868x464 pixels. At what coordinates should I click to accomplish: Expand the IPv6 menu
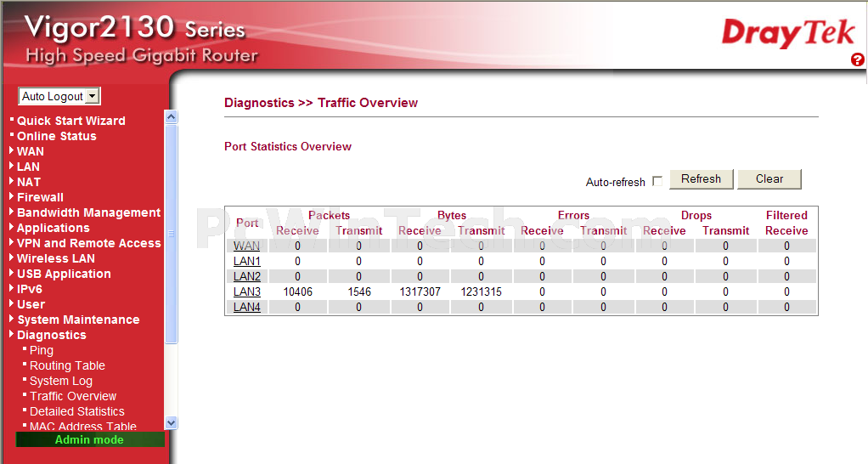[x=30, y=289]
